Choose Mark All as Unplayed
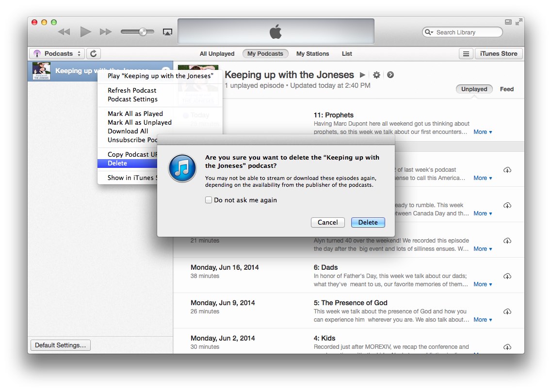Viewport: 552px width, 392px height. pyautogui.click(x=160, y=122)
